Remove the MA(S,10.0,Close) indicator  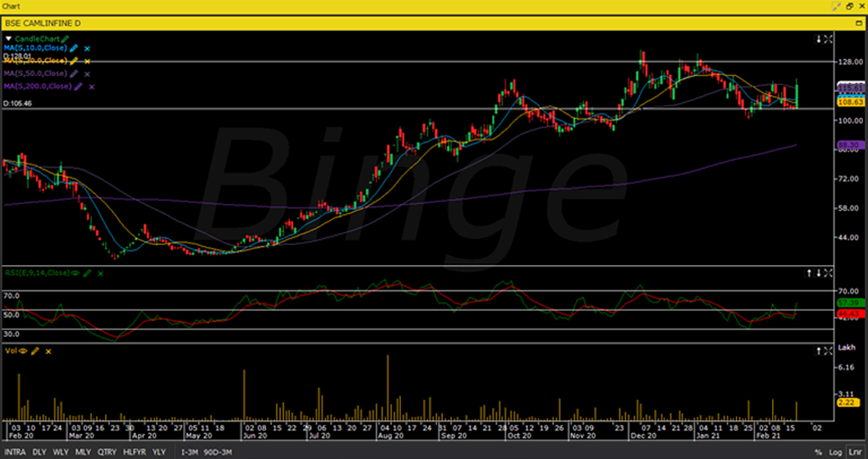[x=88, y=48]
